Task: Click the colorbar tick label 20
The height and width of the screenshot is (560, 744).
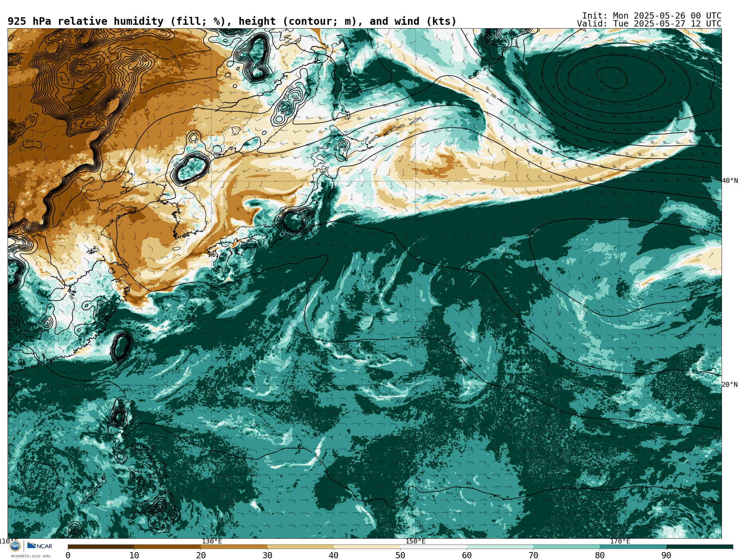Action: 201,556
